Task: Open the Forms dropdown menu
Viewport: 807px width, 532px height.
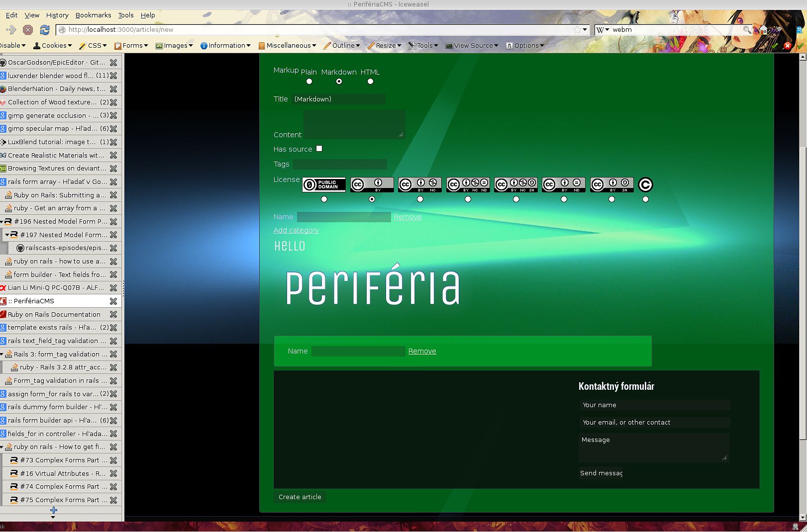Action: (x=131, y=46)
